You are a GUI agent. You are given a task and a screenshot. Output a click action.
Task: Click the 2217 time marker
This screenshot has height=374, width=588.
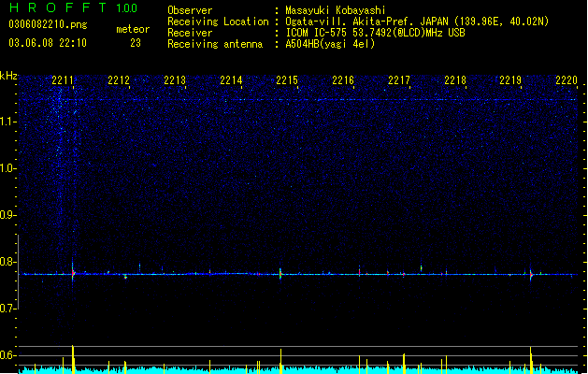click(399, 80)
